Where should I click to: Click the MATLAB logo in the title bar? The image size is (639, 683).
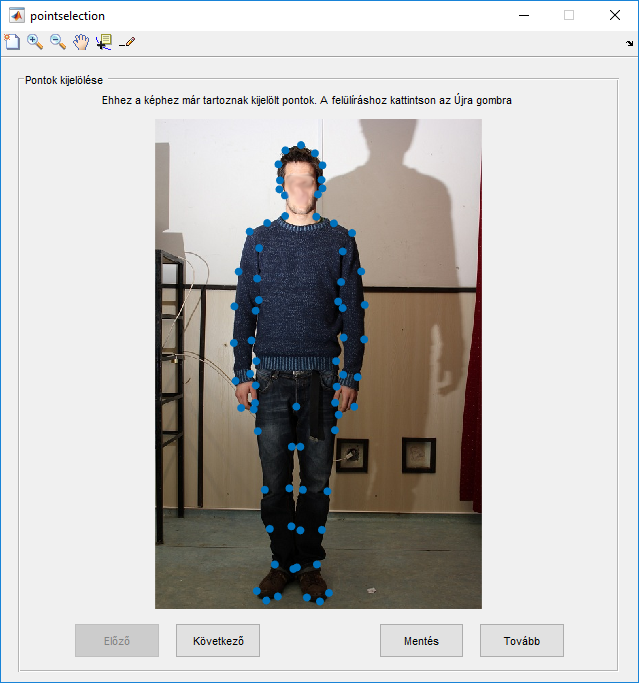coord(16,15)
